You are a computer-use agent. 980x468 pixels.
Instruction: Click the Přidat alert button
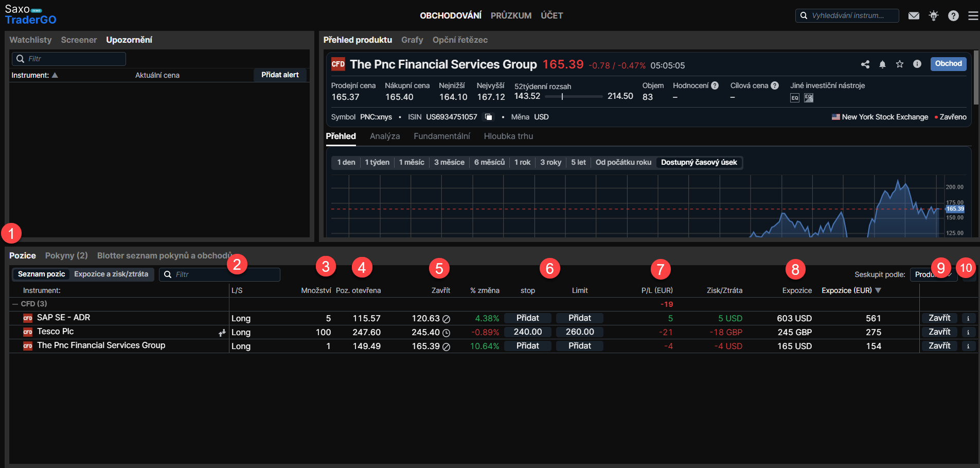pos(280,75)
